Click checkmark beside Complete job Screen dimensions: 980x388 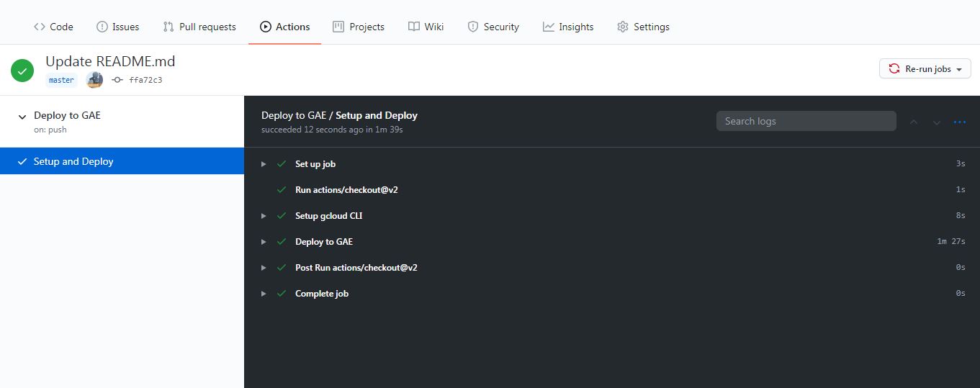(282, 294)
